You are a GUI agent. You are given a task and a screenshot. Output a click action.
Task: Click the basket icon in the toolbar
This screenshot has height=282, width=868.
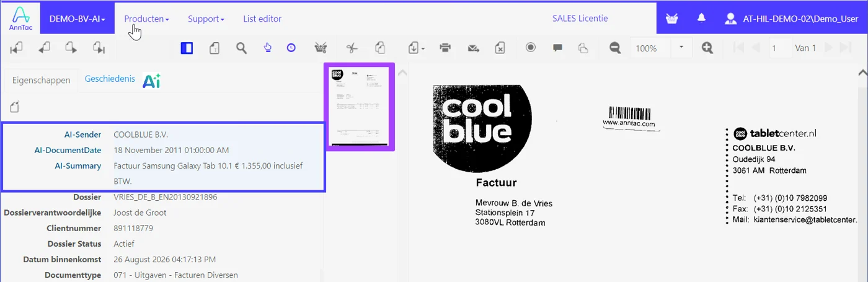(321, 48)
